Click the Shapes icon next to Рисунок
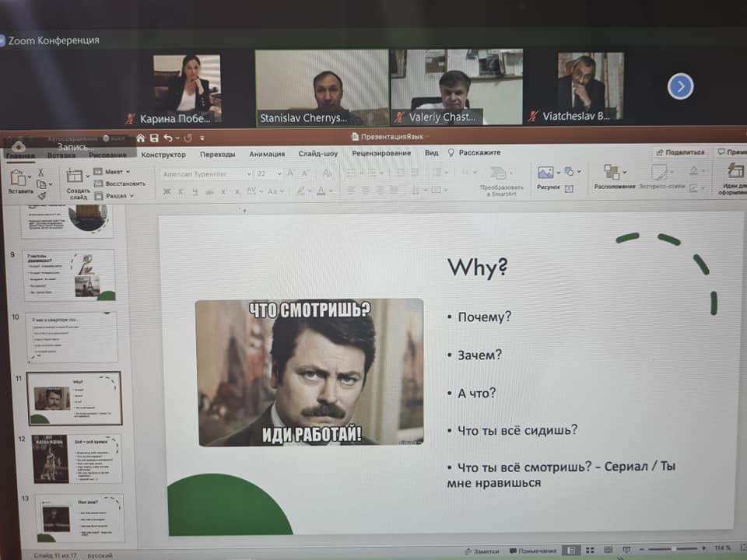747x560 pixels. [x=569, y=171]
